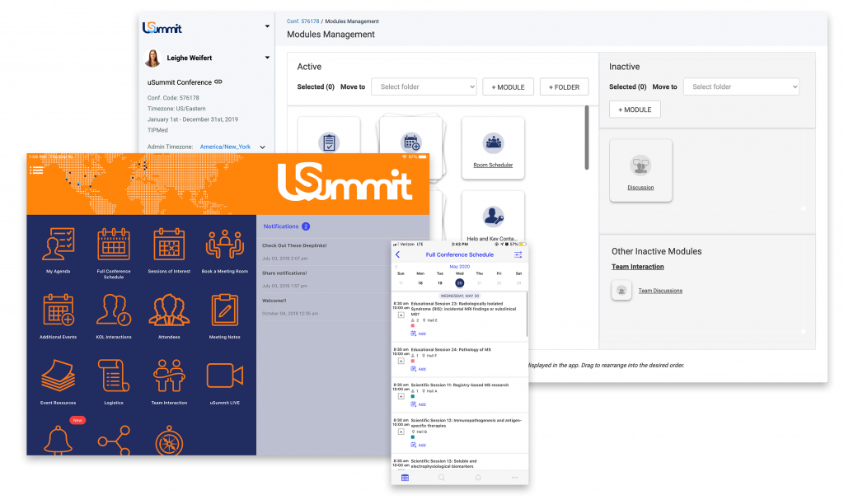
Task: Expand the uSummit logo dropdown arrow
Action: [267, 26]
